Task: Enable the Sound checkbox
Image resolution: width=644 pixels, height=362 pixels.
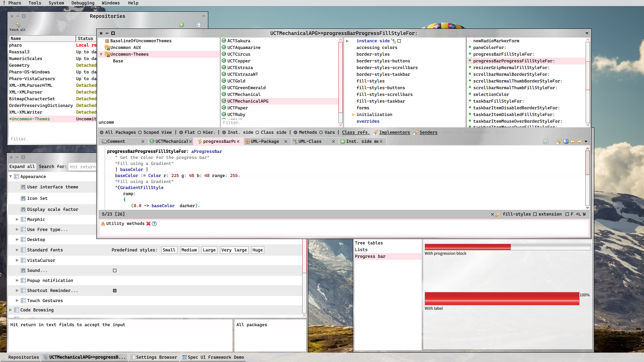Action: coord(115,270)
